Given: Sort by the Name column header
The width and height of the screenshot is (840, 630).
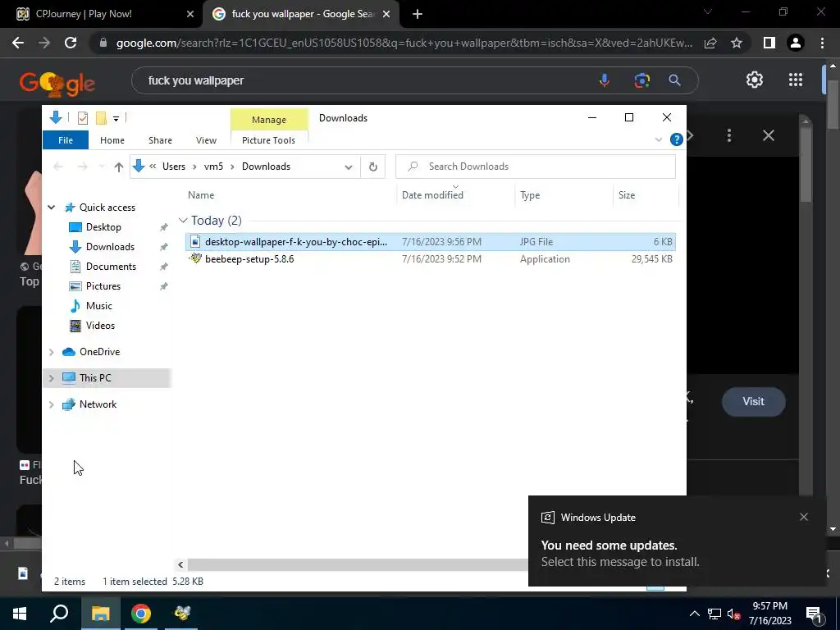Looking at the screenshot, I should (201, 195).
